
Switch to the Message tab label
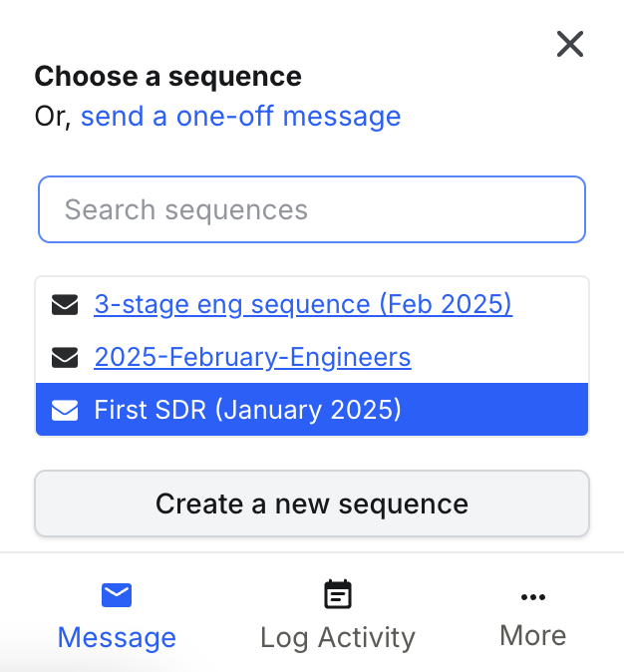117,637
